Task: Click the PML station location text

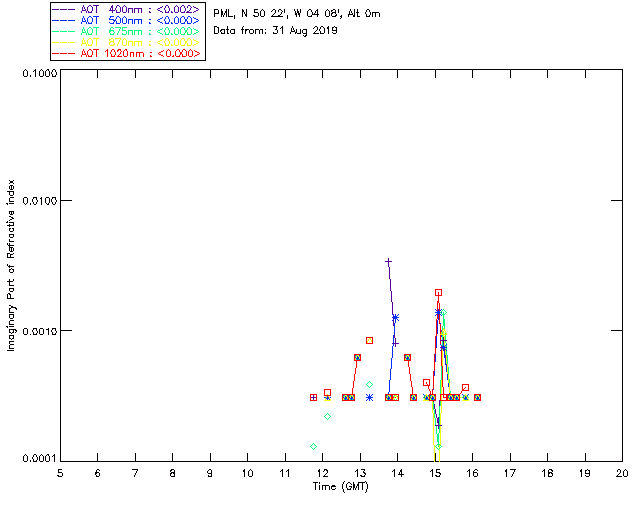Action: point(297,14)
